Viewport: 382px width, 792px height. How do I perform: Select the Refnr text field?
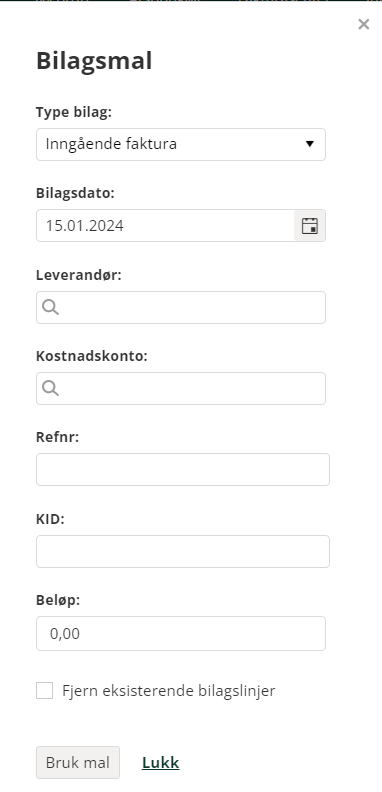[x=183, y=470]
